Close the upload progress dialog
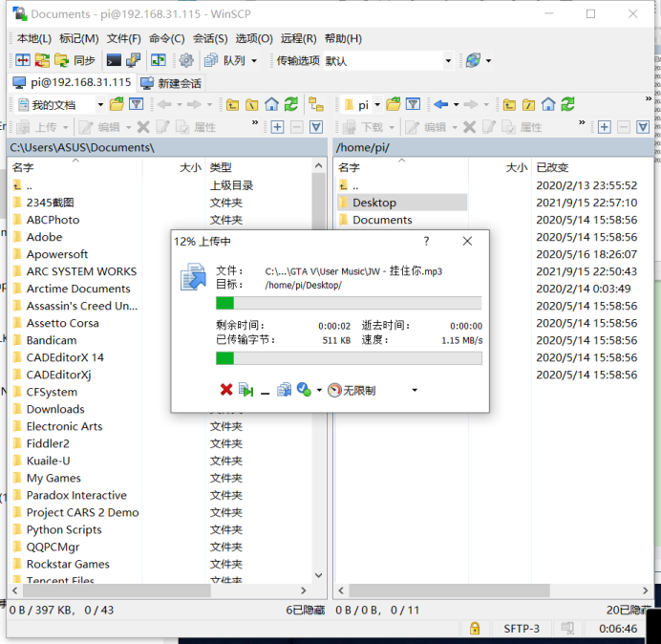 pyautogui.click(x=467, y=241)
